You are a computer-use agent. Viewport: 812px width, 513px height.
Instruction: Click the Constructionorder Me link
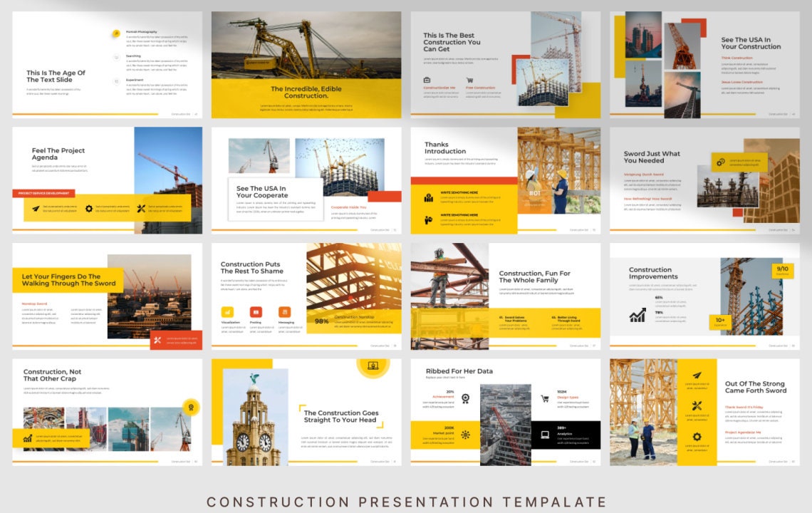[439, 87]
